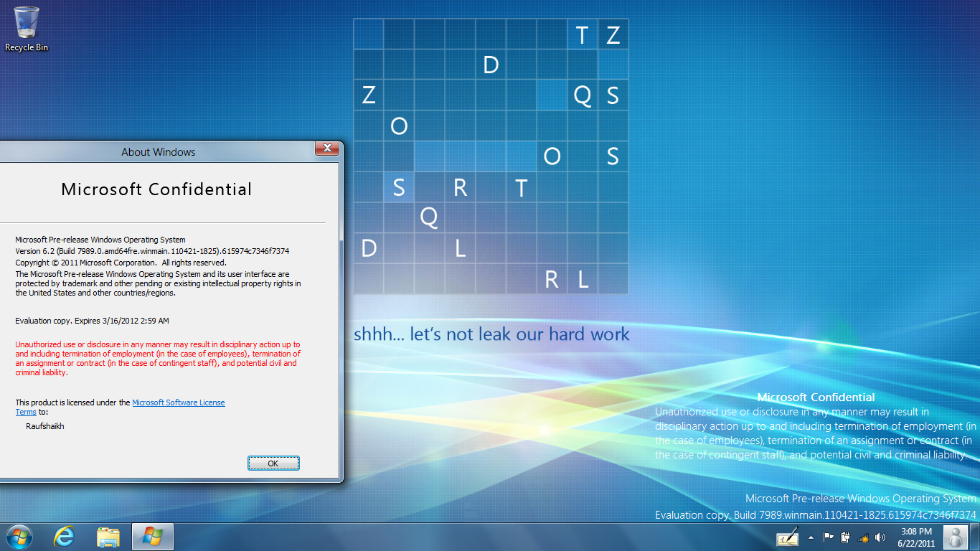Click the licensee name Raufshaikh
980x551 pixels.
[x=45, y=426]
